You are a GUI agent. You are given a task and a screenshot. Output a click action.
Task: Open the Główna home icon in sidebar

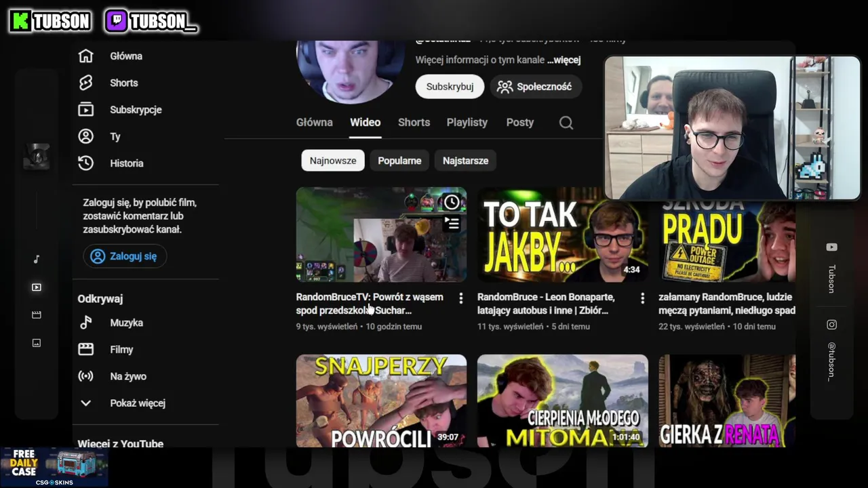point(85,56)
